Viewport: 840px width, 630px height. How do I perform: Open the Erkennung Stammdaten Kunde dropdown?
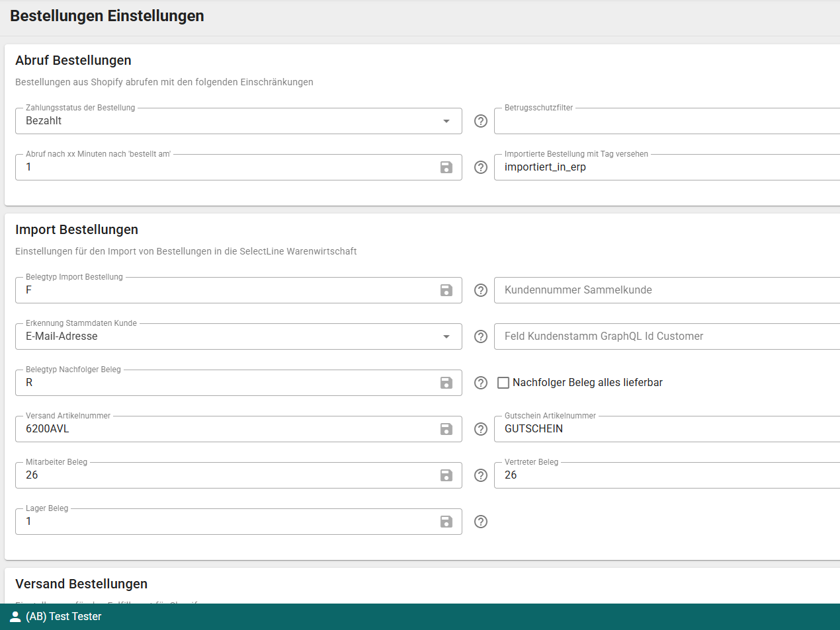(446, 336)
